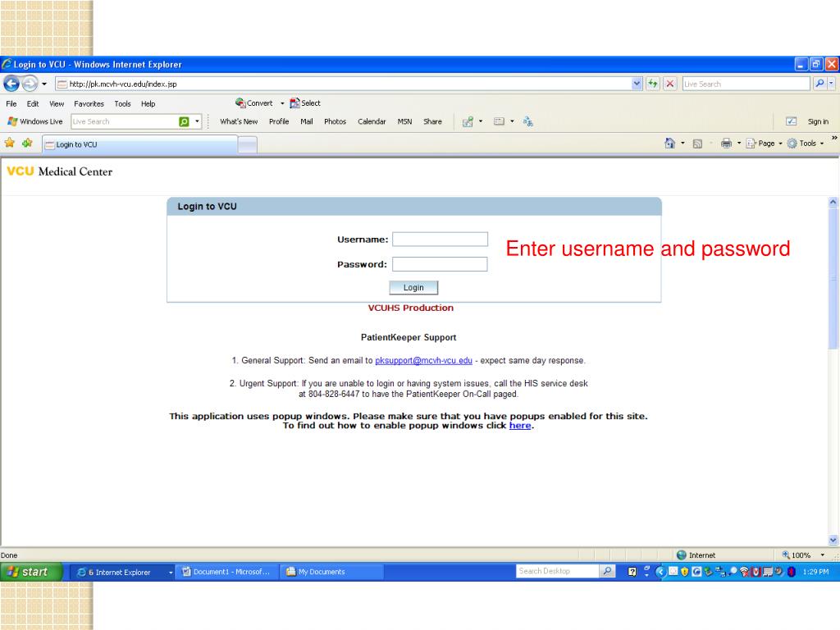
Task: Expand the Convert dropdown arrow
Action: coord(282,103)
